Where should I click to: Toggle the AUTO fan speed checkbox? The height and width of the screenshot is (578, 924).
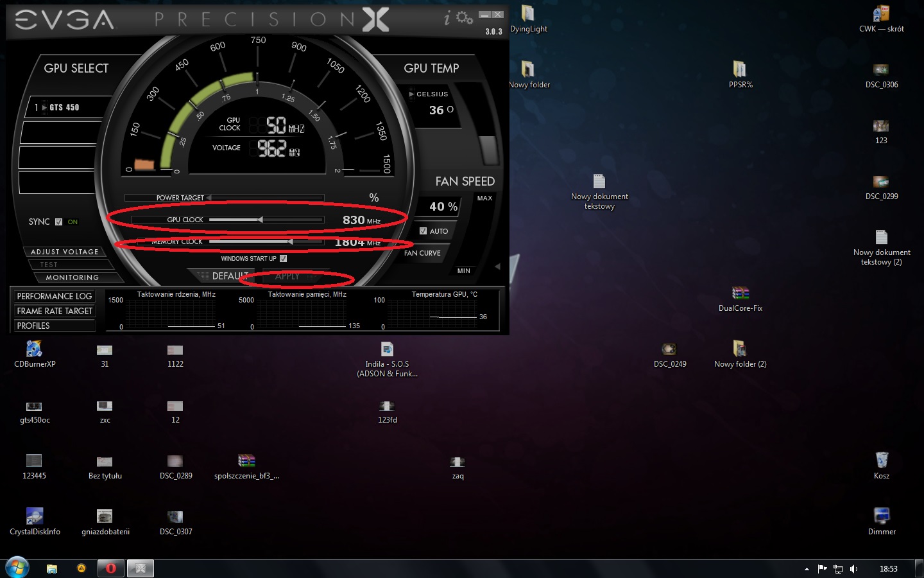point(423,231)
